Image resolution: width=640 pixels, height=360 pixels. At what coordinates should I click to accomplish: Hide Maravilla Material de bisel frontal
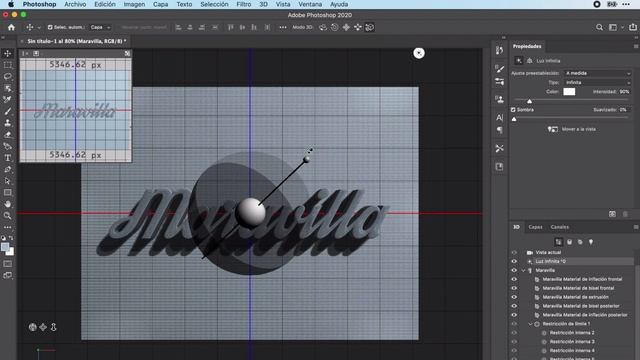pyautogui.click(x=514, y=288)
